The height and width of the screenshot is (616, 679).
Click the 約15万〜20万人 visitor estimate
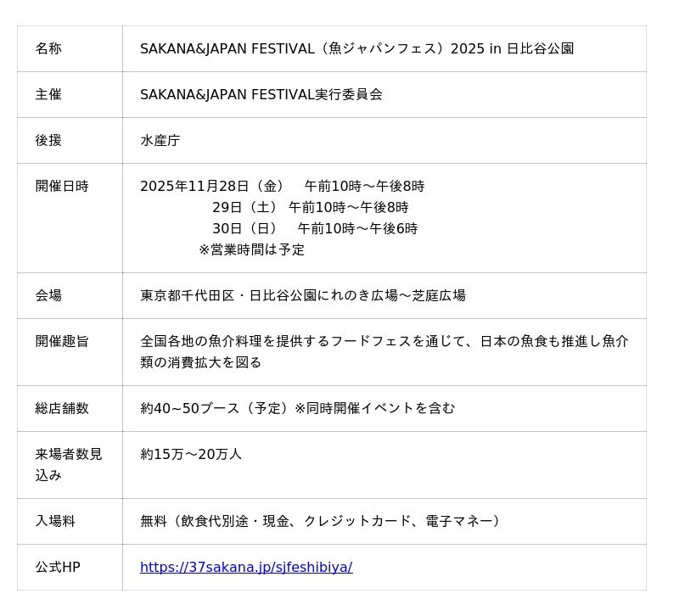pyautogui.click(x=191, y=454)
